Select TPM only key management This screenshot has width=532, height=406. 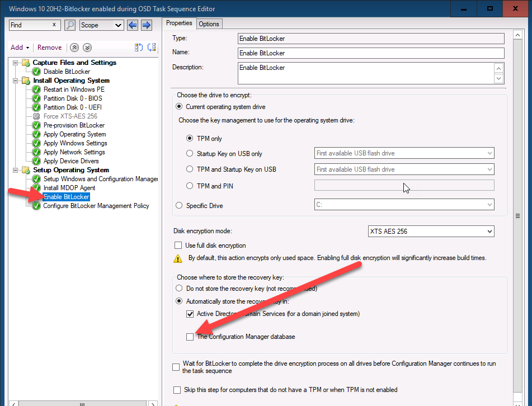(189, 138)
